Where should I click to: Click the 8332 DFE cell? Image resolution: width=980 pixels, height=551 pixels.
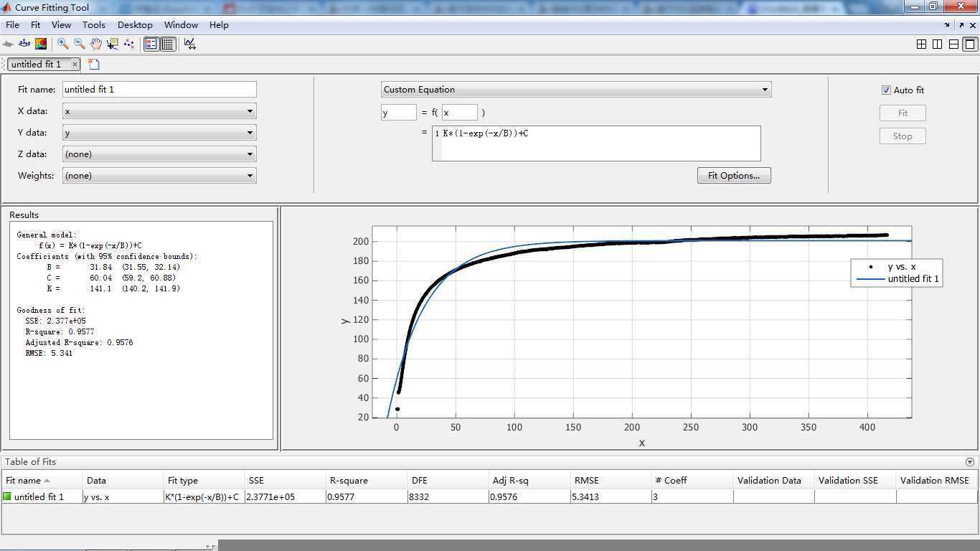[448, 496]
